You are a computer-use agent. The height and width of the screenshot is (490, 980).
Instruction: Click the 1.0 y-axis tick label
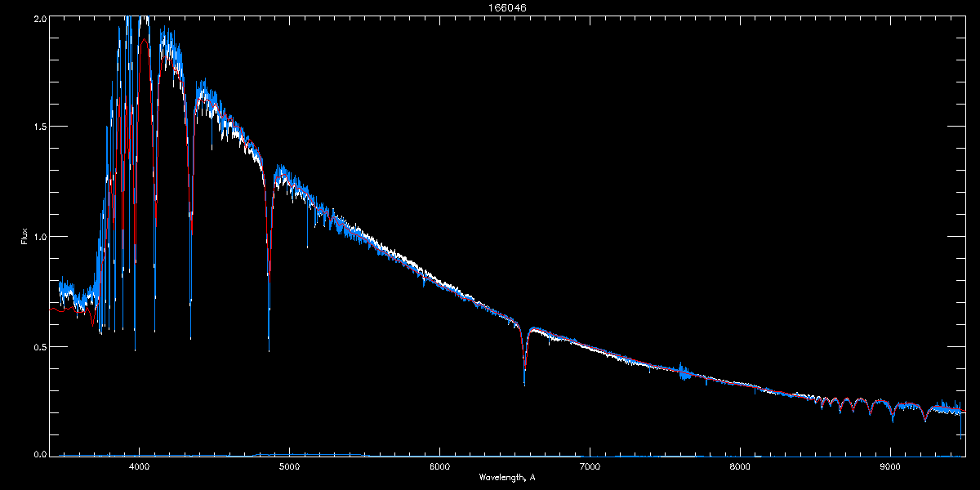pyautogui.click(x=40, y=237)
